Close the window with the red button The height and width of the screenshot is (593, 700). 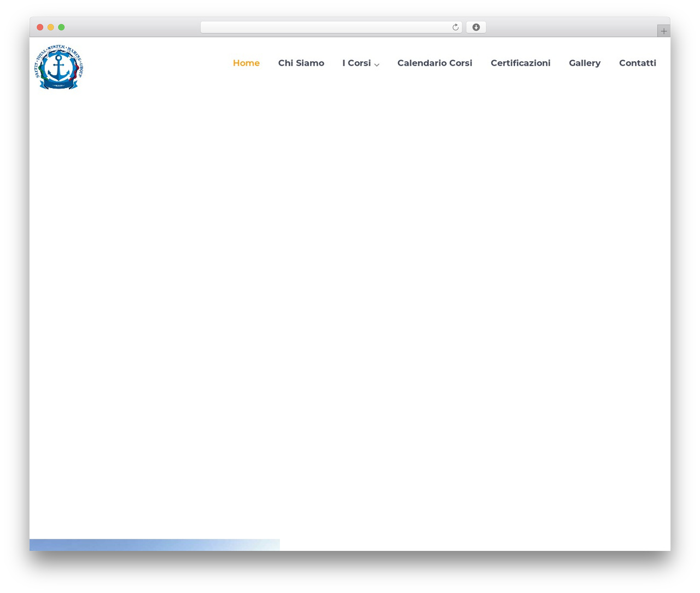click(x=40, y=27)
